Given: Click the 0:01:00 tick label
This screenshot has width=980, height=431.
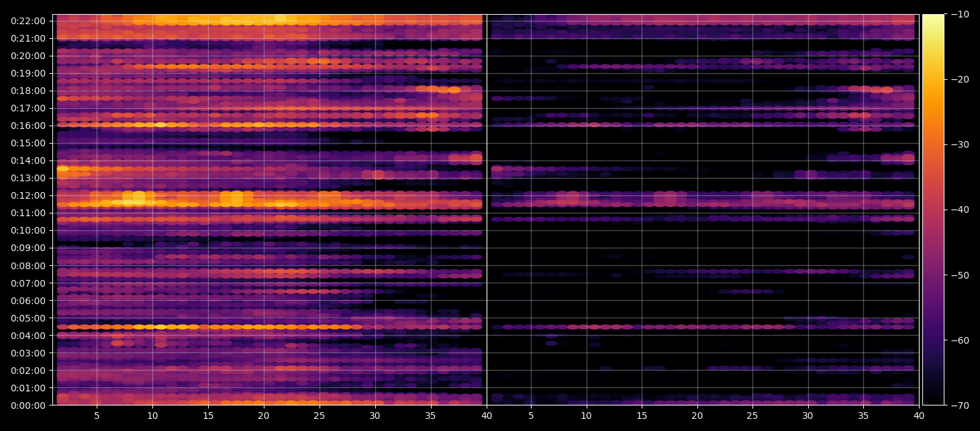Looking at the screenshot, I should (x=28, y=388).
